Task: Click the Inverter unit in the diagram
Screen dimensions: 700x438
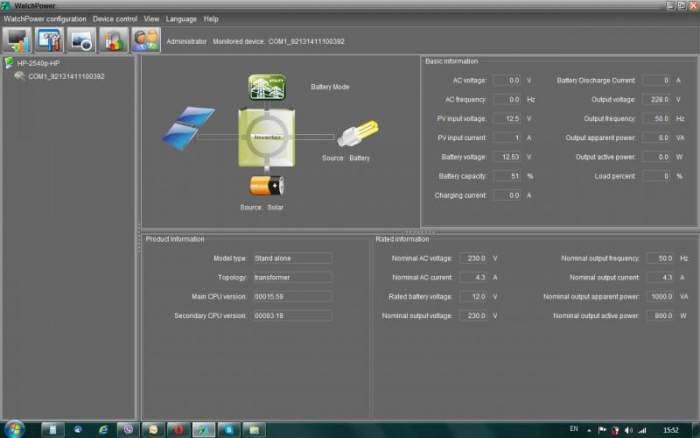Action: point(267,138)
